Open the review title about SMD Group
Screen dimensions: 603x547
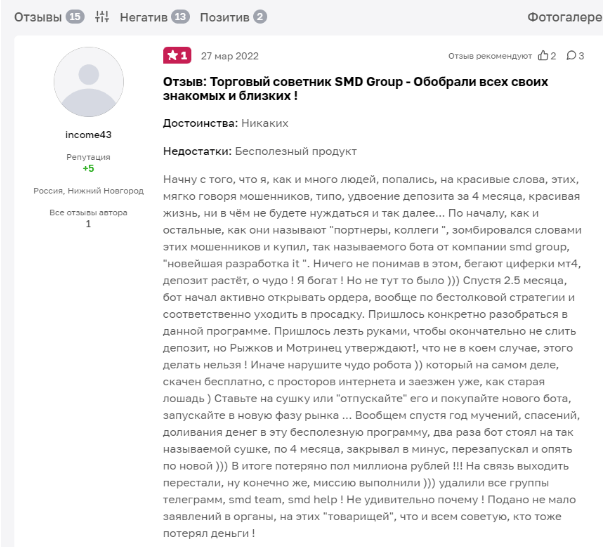pyautogui.click(x=355, y=88)
